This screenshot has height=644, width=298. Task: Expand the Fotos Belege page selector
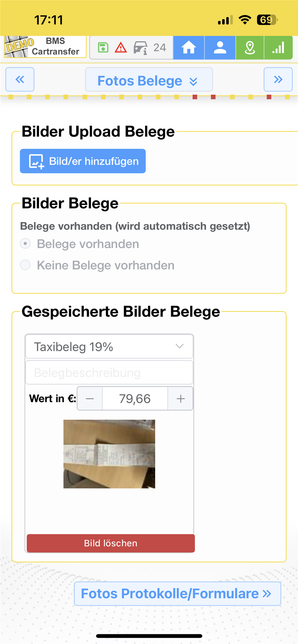pos(149,81)
